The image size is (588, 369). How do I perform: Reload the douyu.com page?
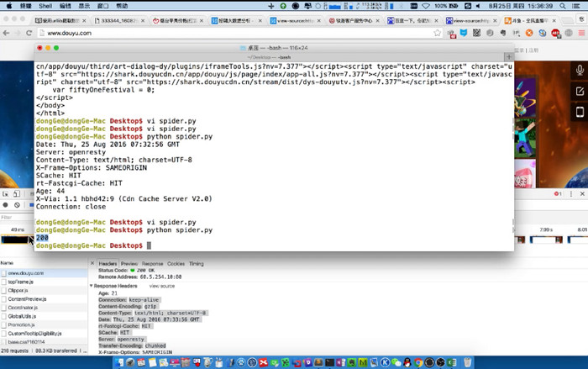click(x=29, y=33)
